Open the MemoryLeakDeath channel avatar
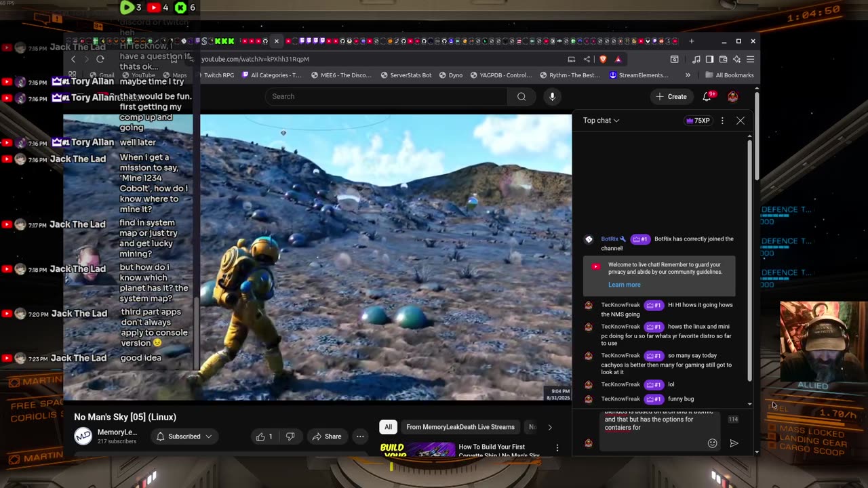The height and width of the screenshot is (488, 868). tap(83, 436)
